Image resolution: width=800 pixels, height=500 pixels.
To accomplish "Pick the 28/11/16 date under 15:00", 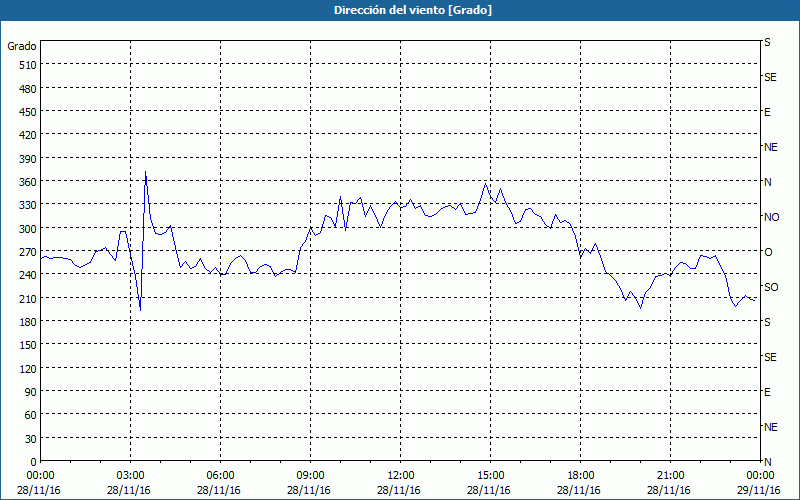I will [x=489, y=490].
